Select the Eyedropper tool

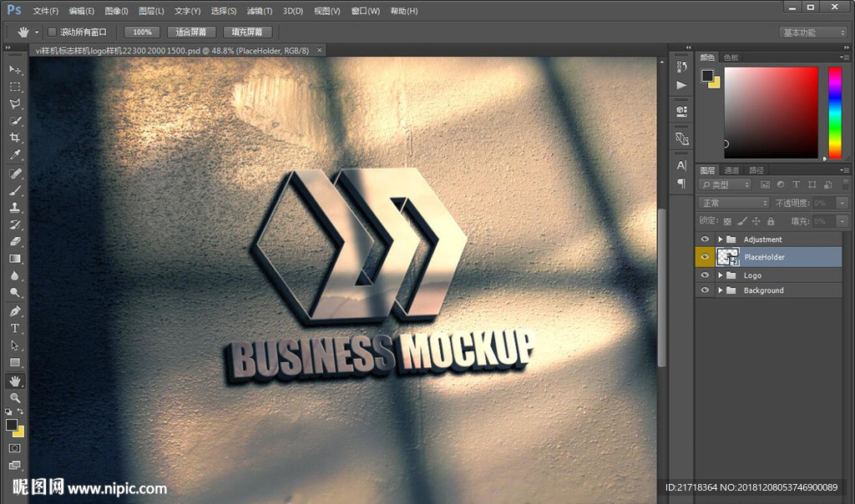click(x=15, y=154)
